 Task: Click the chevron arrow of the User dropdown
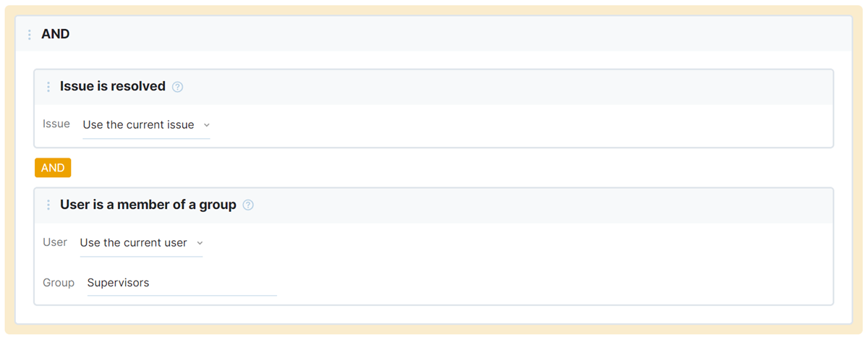(200, 243)
